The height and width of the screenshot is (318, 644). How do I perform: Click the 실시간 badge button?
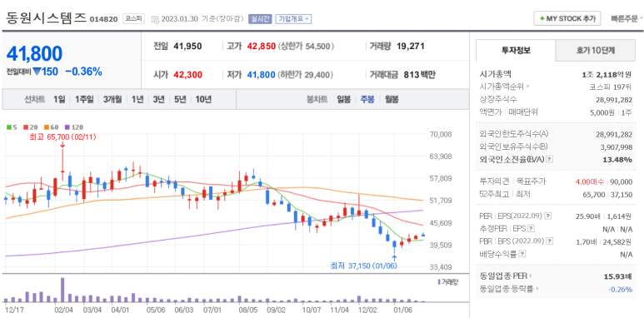pos(260,19)
